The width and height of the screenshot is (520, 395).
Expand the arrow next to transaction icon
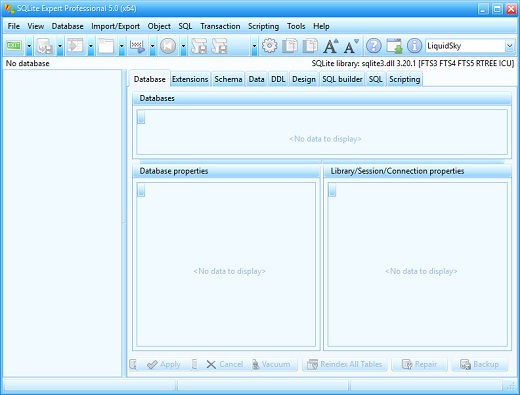(152, 46)
